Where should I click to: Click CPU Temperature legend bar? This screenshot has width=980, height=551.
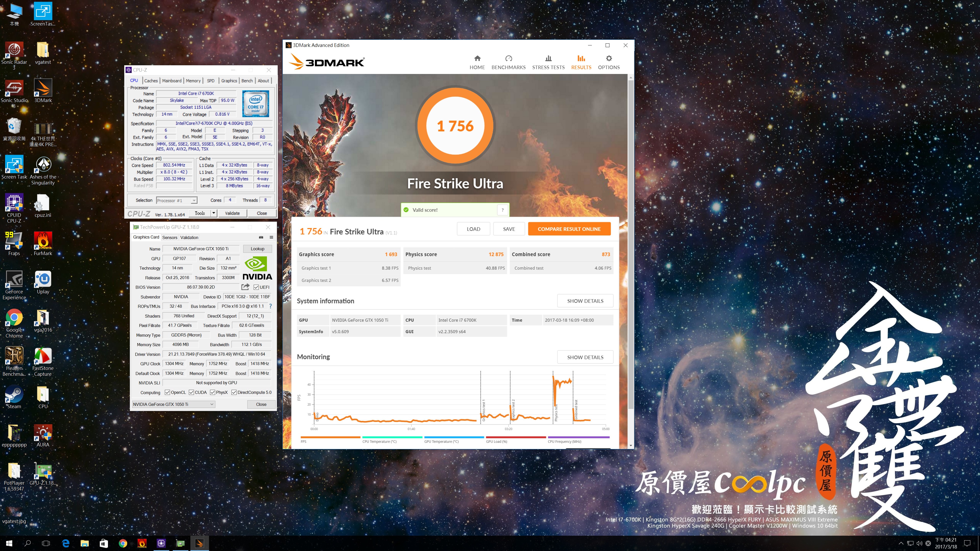coord(392,437)
